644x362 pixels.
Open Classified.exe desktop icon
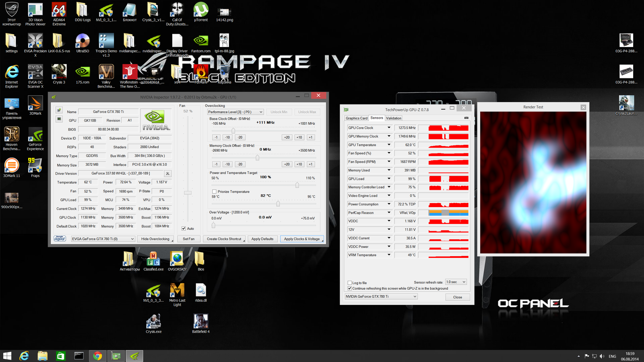coord(153,261)
